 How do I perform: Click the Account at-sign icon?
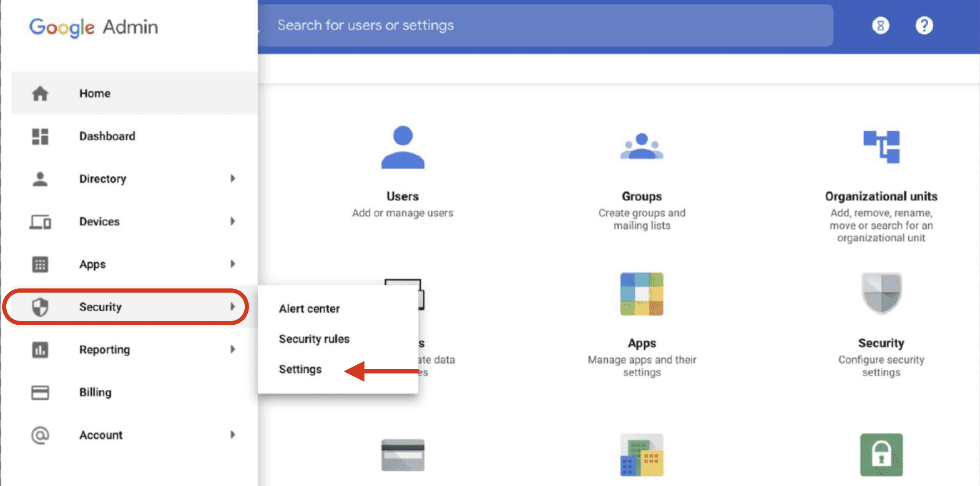click(40, 435)
